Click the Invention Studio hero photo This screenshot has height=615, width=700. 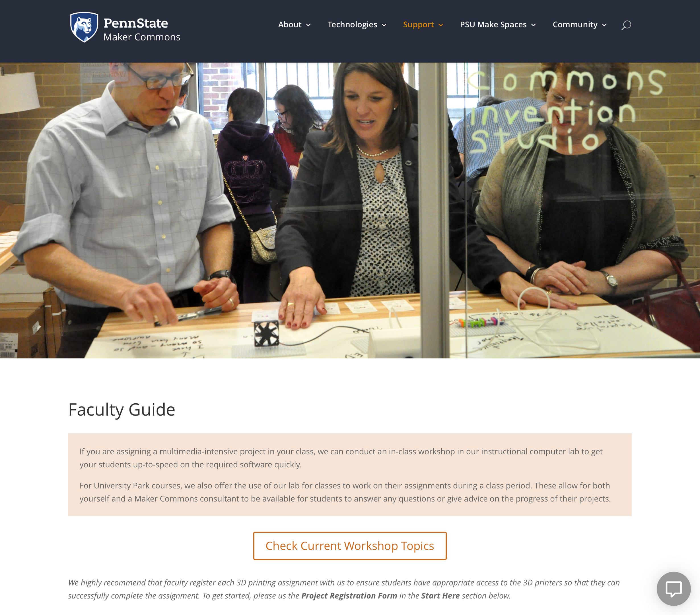point(350,210)
